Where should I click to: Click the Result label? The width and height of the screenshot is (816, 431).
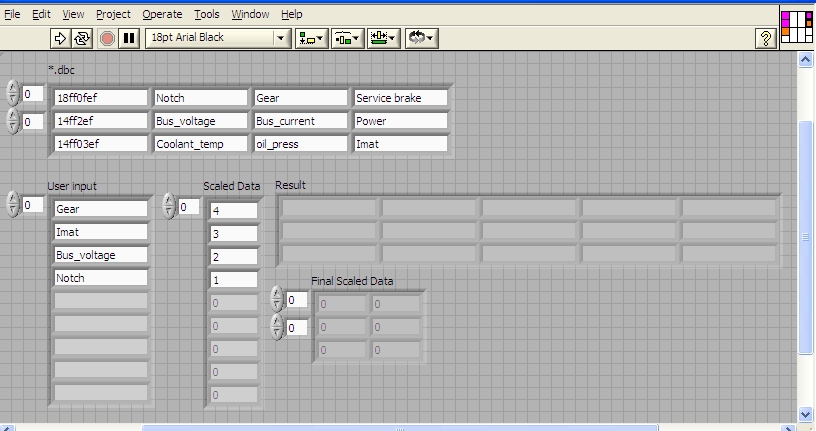coord(290,185)
